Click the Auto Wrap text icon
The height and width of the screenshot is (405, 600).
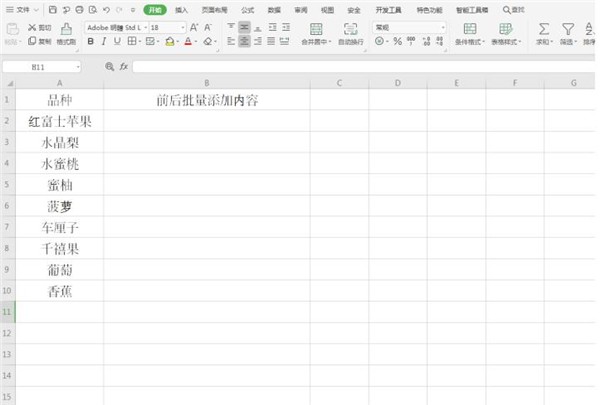coord(351,29)
